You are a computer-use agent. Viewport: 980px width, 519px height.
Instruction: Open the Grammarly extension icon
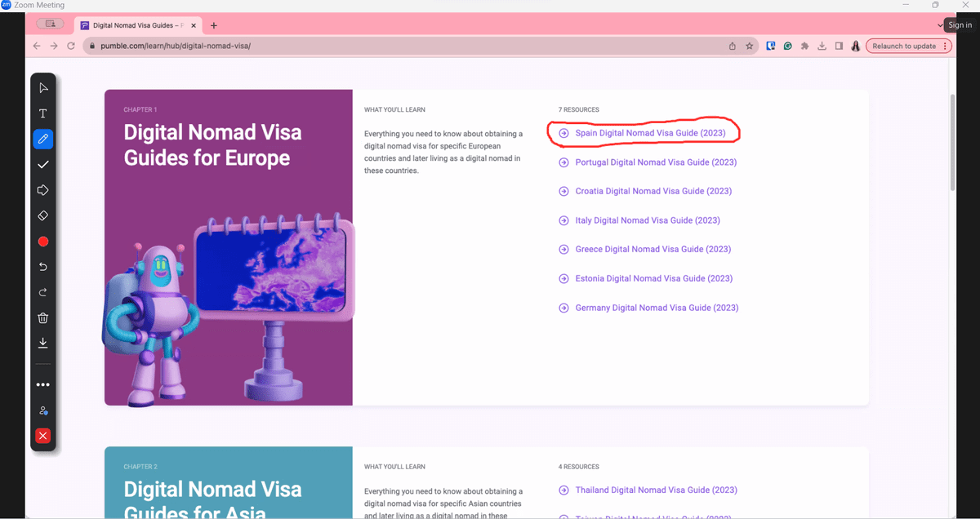(787, 46)
